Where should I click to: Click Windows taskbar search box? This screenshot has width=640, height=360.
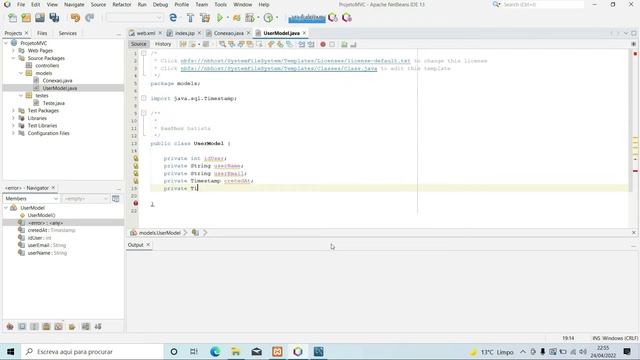pyautogui.click(x=92, y=351)
